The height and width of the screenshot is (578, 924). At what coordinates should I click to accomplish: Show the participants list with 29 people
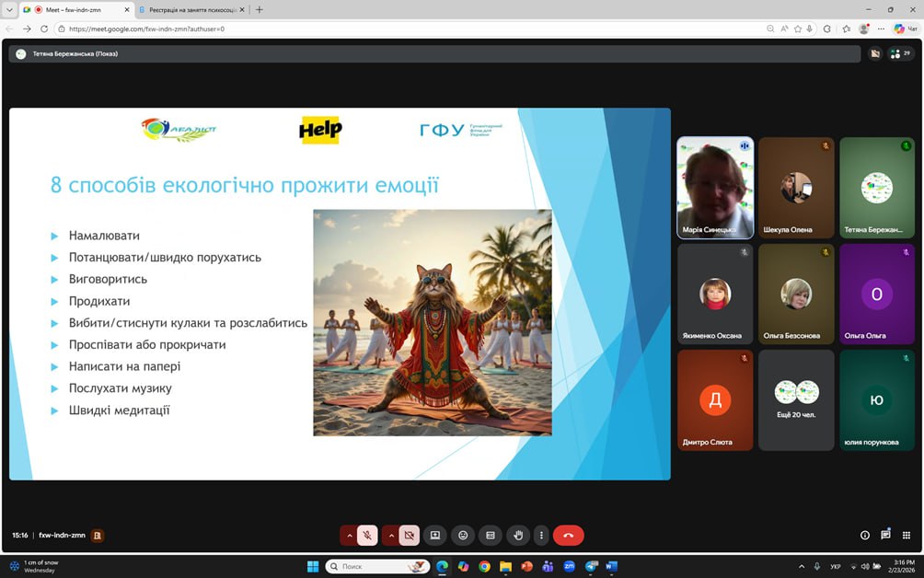click(901, 53)
